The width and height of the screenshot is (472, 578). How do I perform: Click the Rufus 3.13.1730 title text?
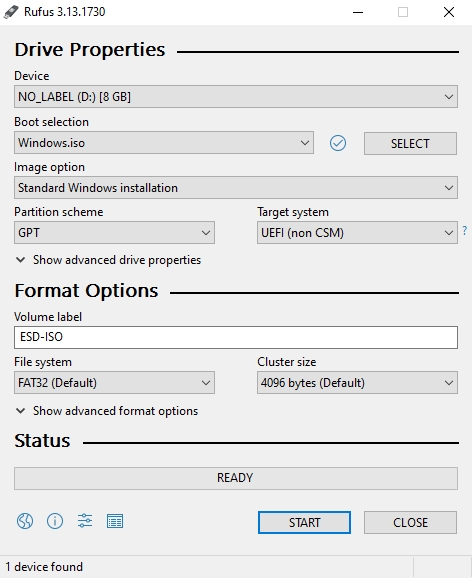pyautogui.click(x=65, y=12)
